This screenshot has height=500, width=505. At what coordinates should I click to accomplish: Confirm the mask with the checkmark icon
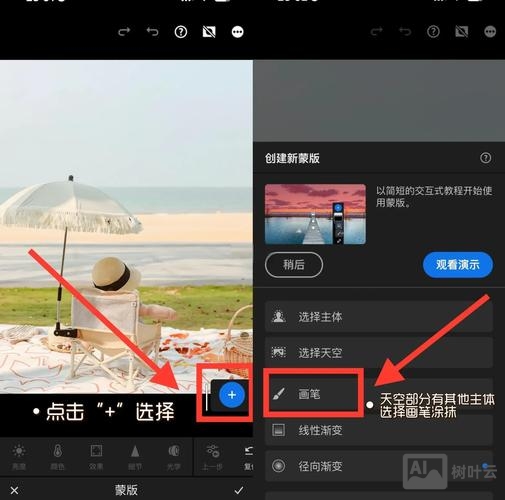(x=239, y=490)
